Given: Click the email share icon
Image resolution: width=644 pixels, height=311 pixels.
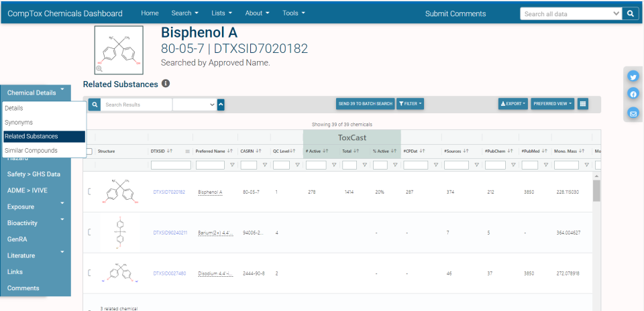Looking at the screenshot, I should [x=633, y=113].
